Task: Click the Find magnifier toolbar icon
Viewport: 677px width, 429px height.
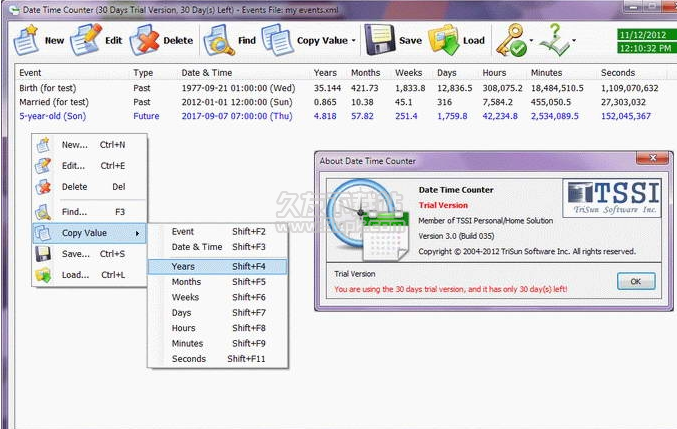Action: pos(219,40)
